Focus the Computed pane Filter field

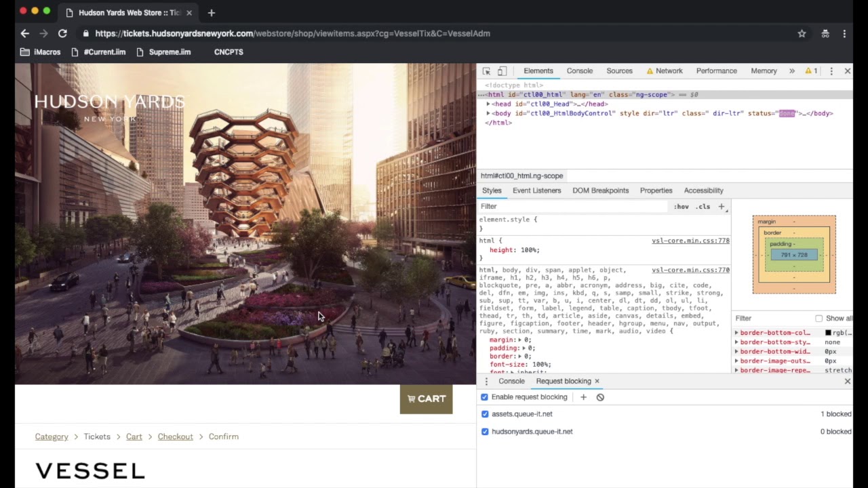click(x=773, y=319)
